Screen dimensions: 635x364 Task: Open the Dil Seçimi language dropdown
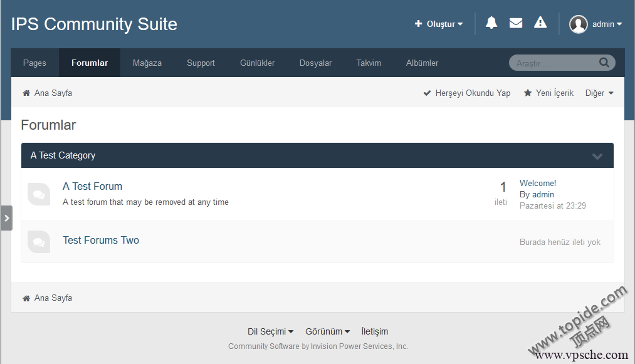(x=270, y=331)
